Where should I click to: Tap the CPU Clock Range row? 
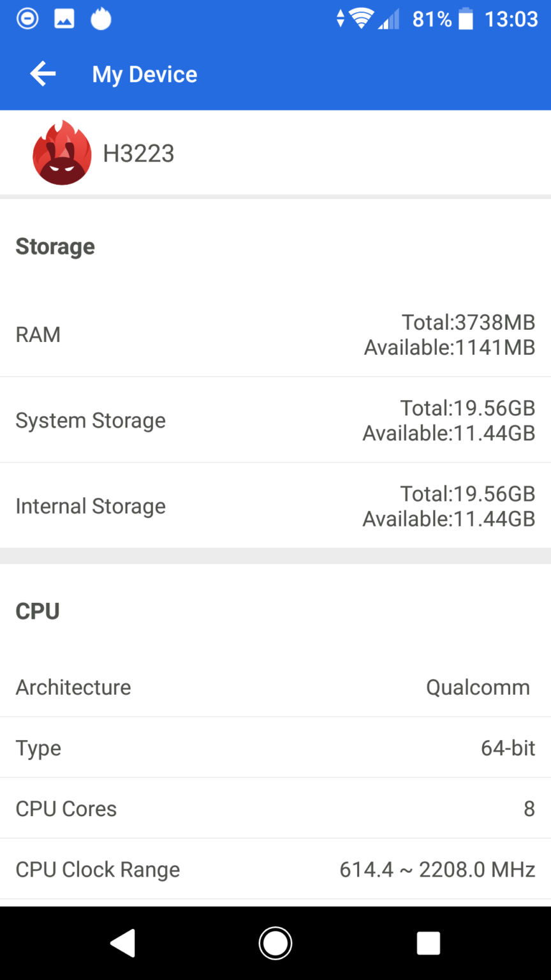[x=275, y=870]
